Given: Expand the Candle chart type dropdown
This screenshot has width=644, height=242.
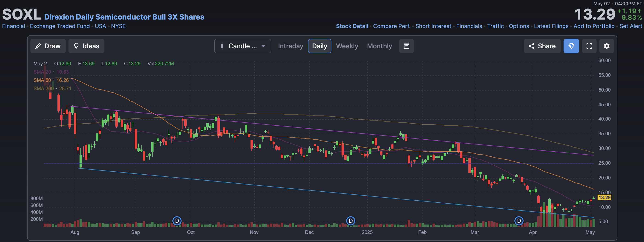Looking at the screenshot, I should click(x=242, y=46).
